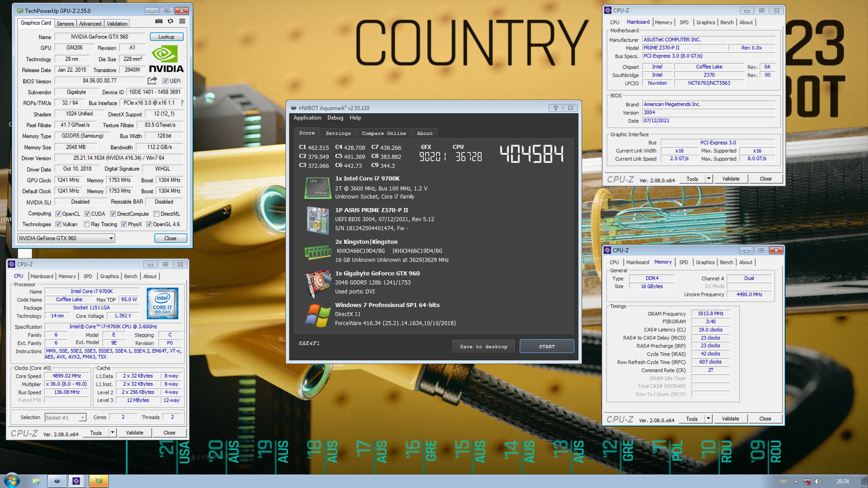
Task: Click the Close button in GPU-Z
Action: pyautogui.click(x=170, y=238)
